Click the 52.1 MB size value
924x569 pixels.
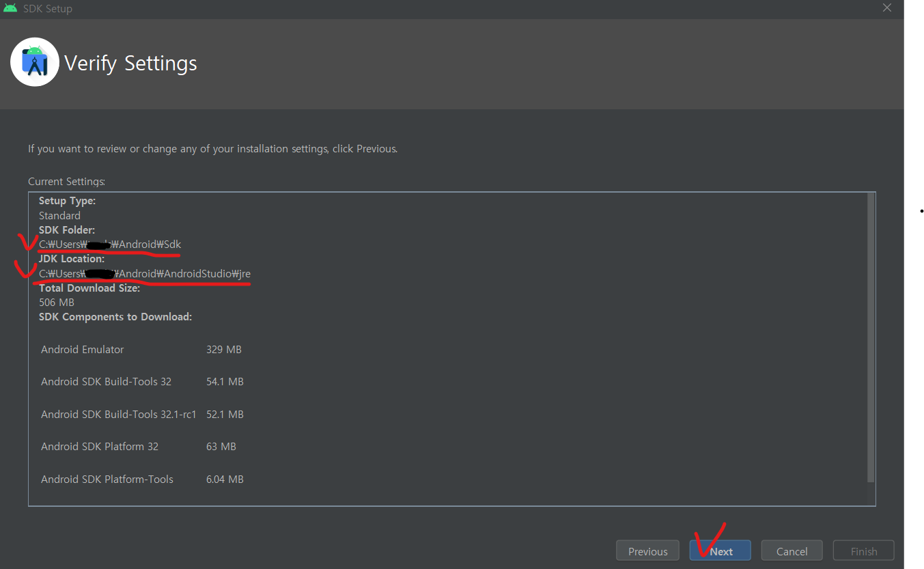pos(225,414)
